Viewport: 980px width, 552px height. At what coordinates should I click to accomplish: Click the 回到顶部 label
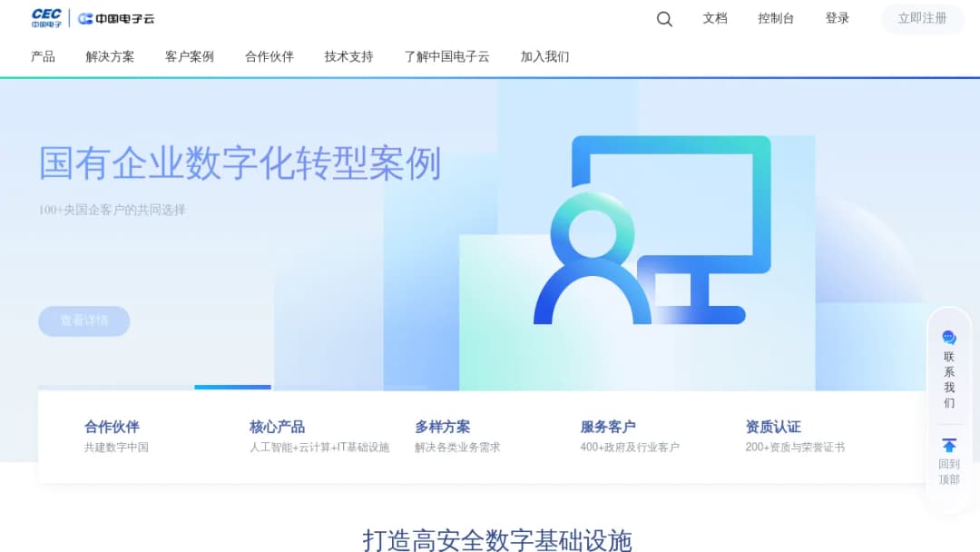[x=949, y=471]
